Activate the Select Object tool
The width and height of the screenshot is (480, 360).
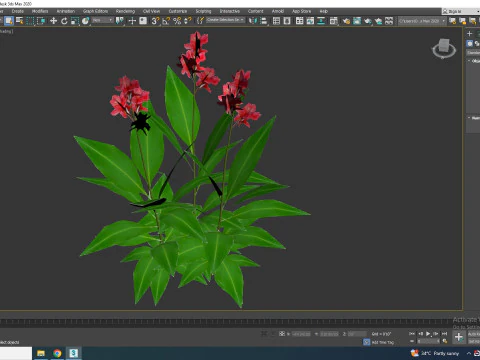coord(9,21)
